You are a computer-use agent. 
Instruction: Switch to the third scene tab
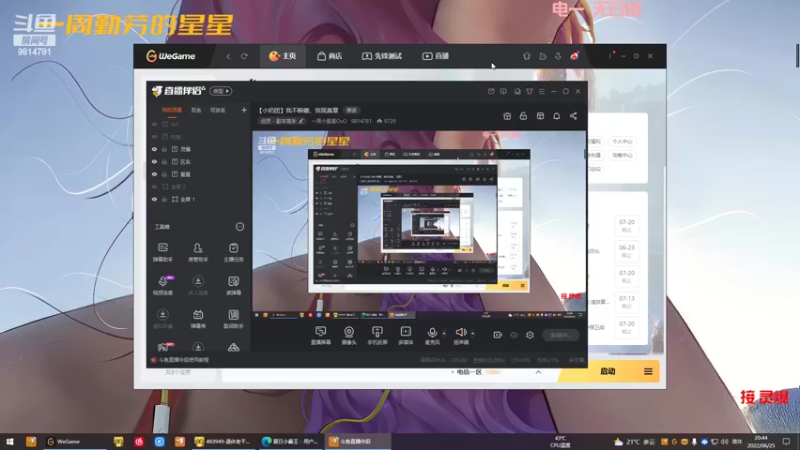(218, 110)
